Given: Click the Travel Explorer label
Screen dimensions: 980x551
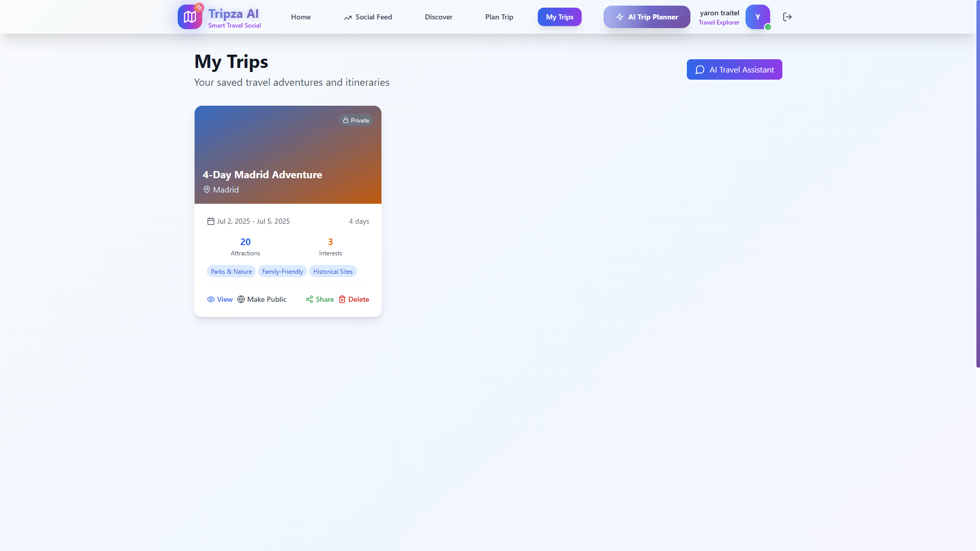Looking at the screenshot, I should (x=719, y=22).
